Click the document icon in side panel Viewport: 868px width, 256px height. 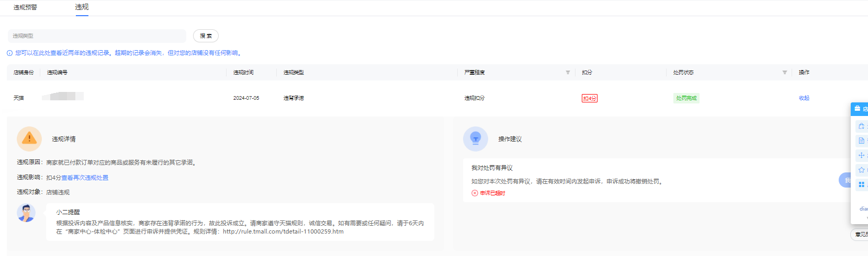pyautogui.click(x=861, y=141)
